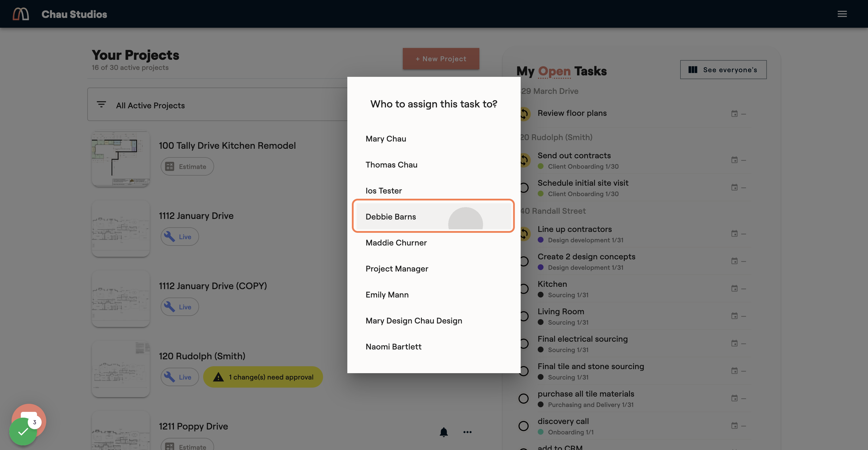Screen dimensions: 868x450
Task: Click the bell icon for 1211 Poppy Drive
Action: pyautogui.click(x=444, y=432)
